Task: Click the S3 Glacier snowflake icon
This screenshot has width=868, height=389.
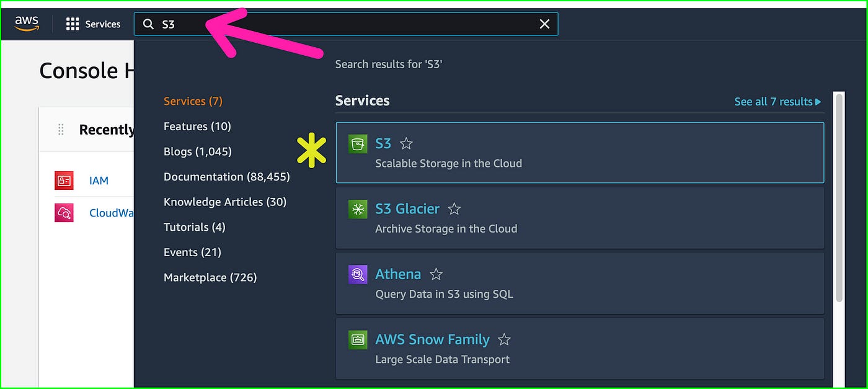Action: 357,209
